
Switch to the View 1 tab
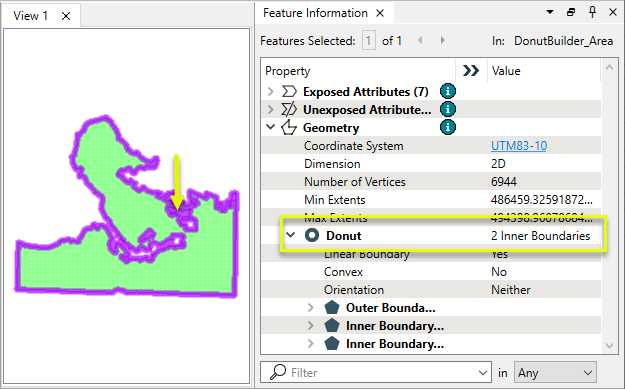(x=31, y=16)
